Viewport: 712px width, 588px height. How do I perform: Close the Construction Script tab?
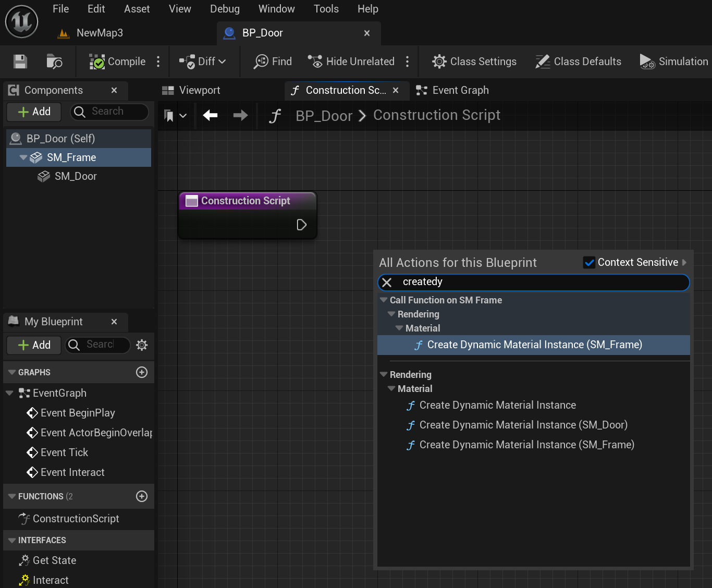click(x=396, y=90)
